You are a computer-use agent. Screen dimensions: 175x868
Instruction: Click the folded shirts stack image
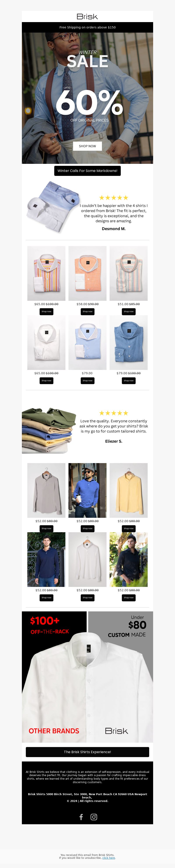point(49,430)
